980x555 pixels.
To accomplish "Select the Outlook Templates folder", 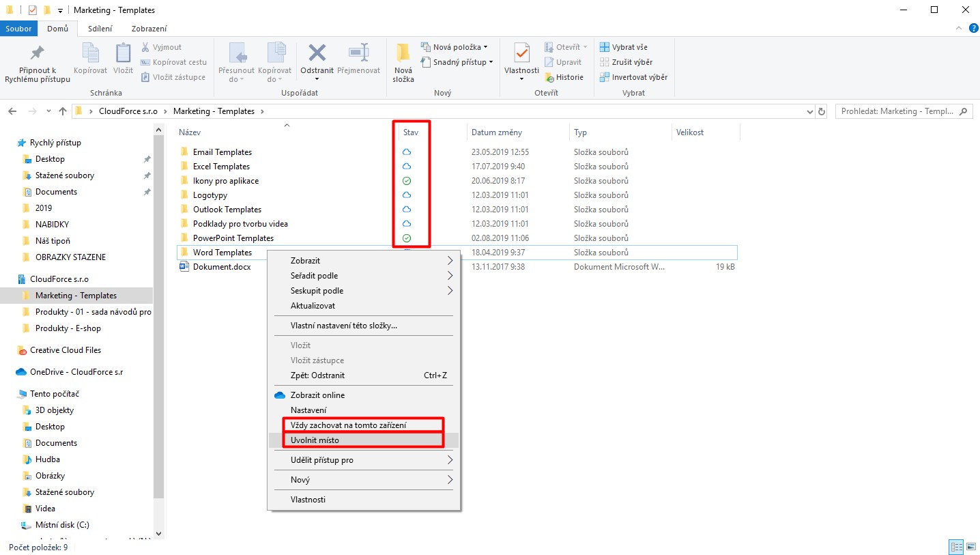I will coord(227,210).
